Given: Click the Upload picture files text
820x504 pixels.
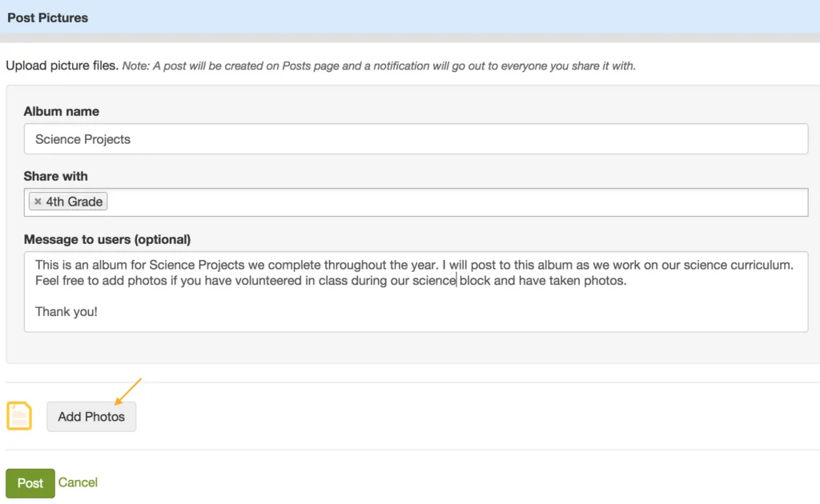Looking at the screenshot, I should 62,66.
